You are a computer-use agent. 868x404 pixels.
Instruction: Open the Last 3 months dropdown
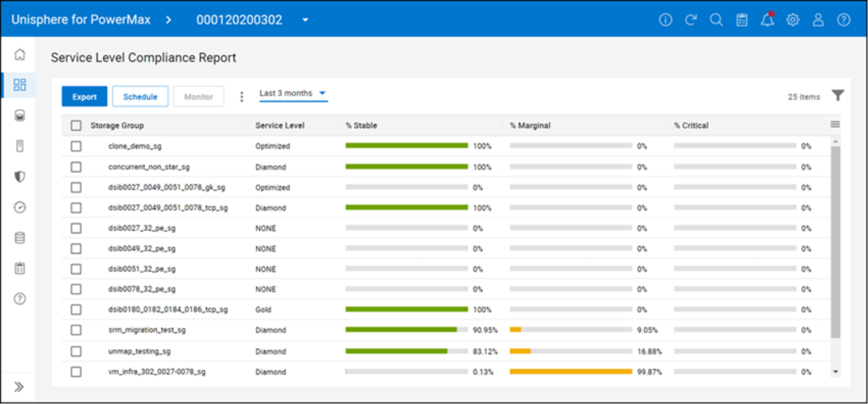[293, 93]
